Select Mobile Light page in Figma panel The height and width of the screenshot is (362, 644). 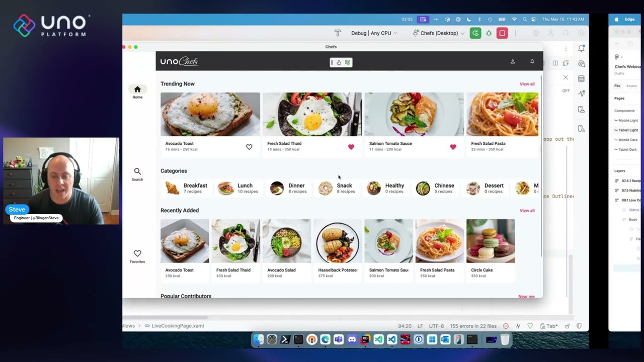(626, 121)
